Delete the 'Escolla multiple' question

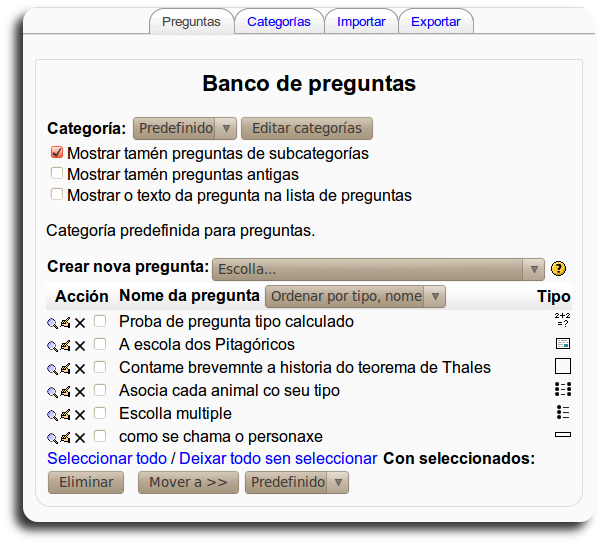tap(80, 414)
